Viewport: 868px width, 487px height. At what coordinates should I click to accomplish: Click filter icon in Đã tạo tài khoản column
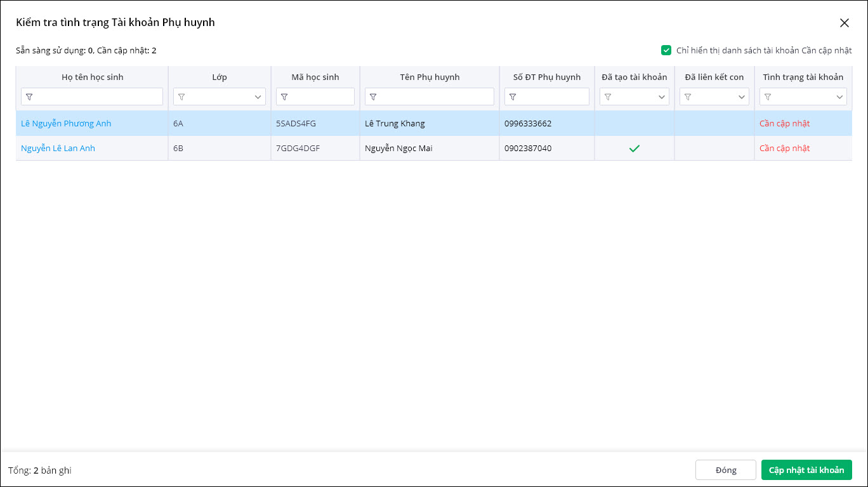coord(608,97)
